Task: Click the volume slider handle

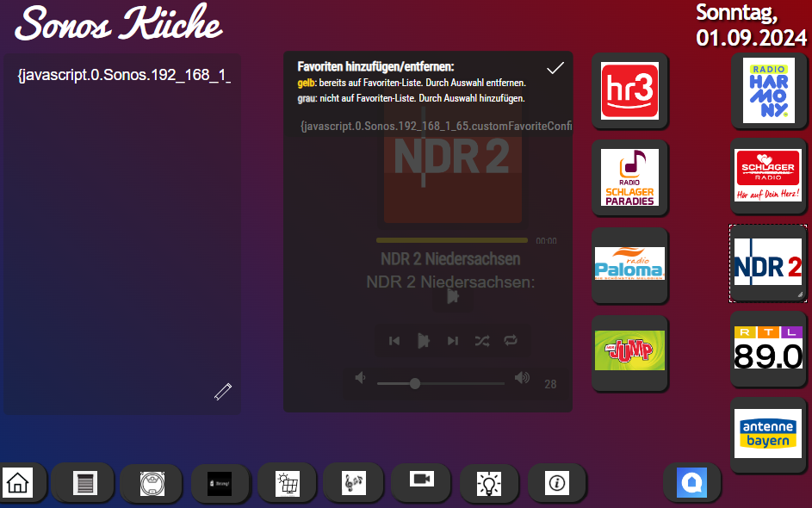Action: tap(415, 383)
